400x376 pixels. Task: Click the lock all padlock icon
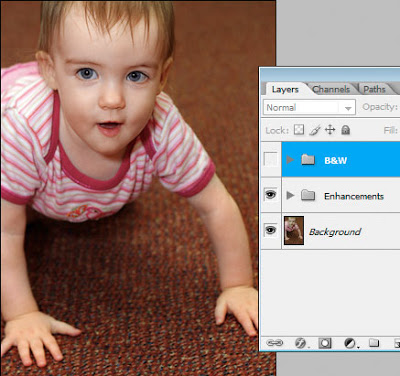point(346,130)
